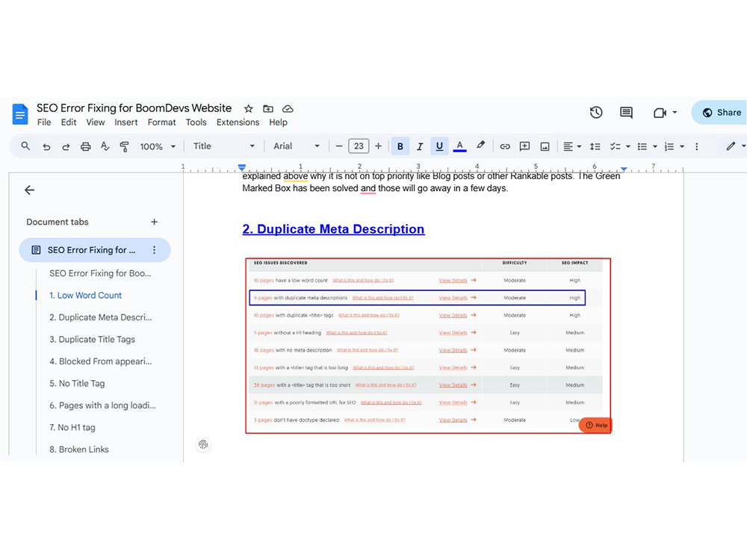Increase the font size
Image resolution: width=747 pixels, height=560 pixels.
(x=378, y=146)
